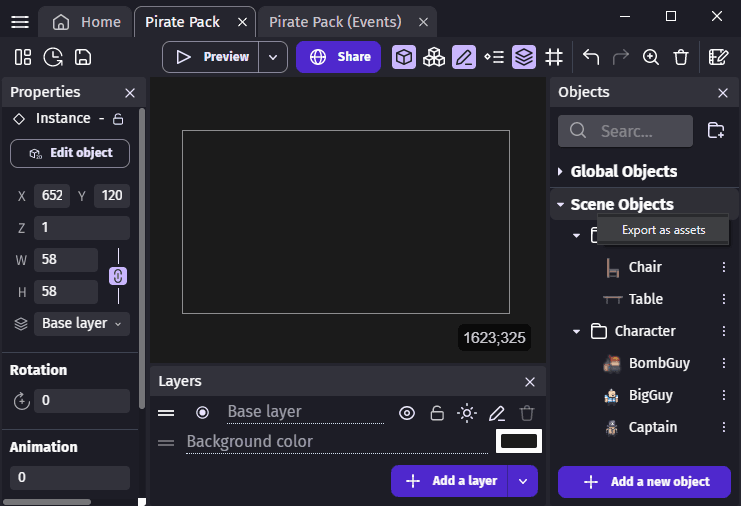Open the Base layer dropdown in Properties
The height and width of the screenshot is (506, 741).
(82, 323)
